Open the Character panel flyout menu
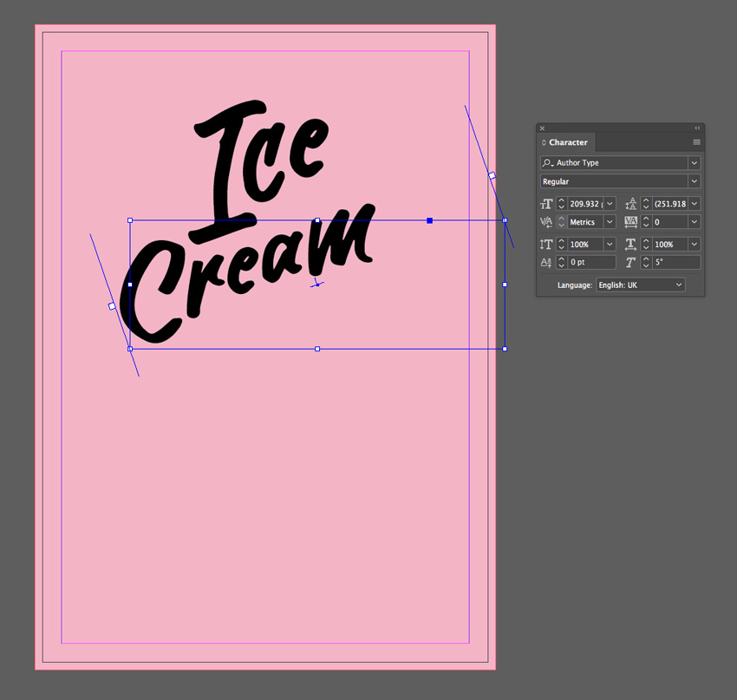 click(696, 142)
